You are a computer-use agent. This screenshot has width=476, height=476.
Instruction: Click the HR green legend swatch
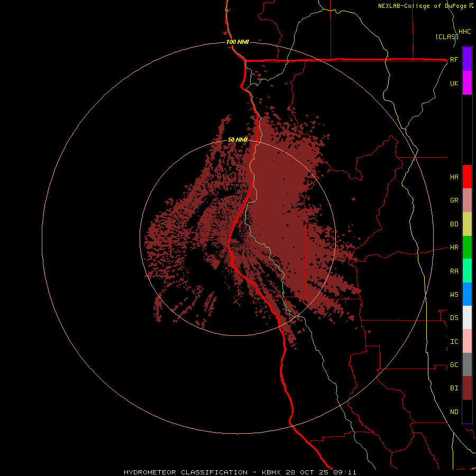click(467, 248)
